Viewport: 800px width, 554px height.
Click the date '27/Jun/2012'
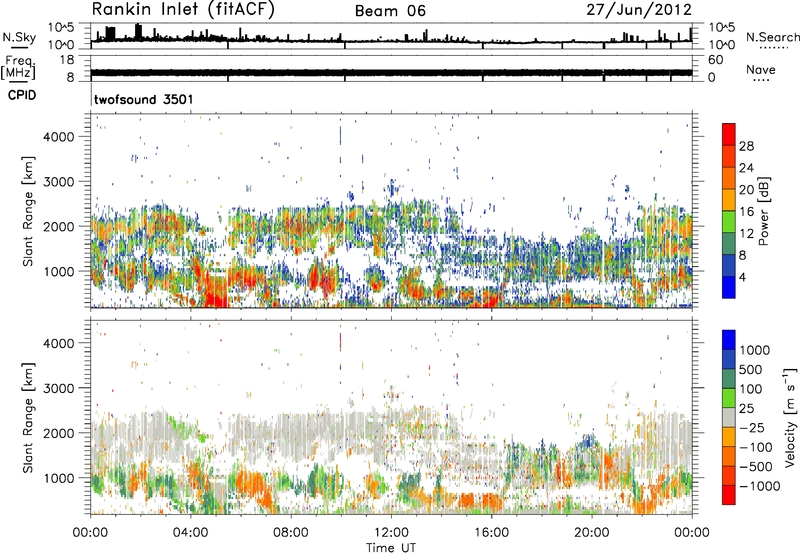pyautogui.click(x=639, y=10)
